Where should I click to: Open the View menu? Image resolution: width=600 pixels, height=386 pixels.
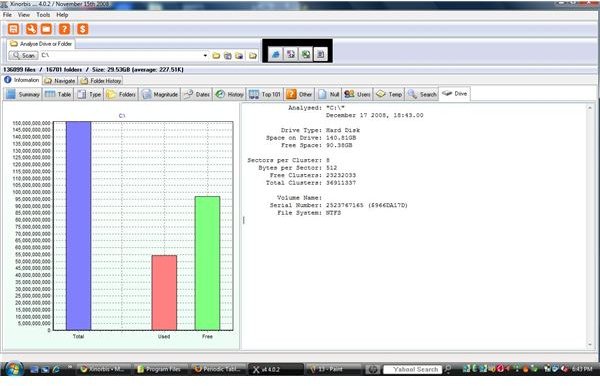pos(24,15)
